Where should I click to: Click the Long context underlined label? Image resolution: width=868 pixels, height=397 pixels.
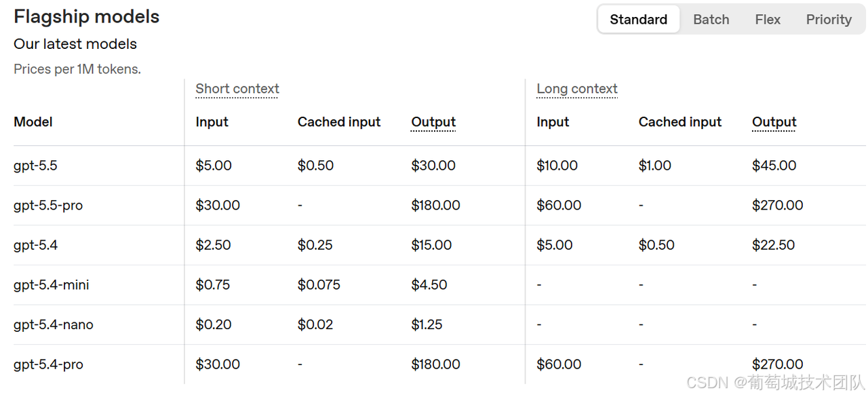[x=577, y=89]
